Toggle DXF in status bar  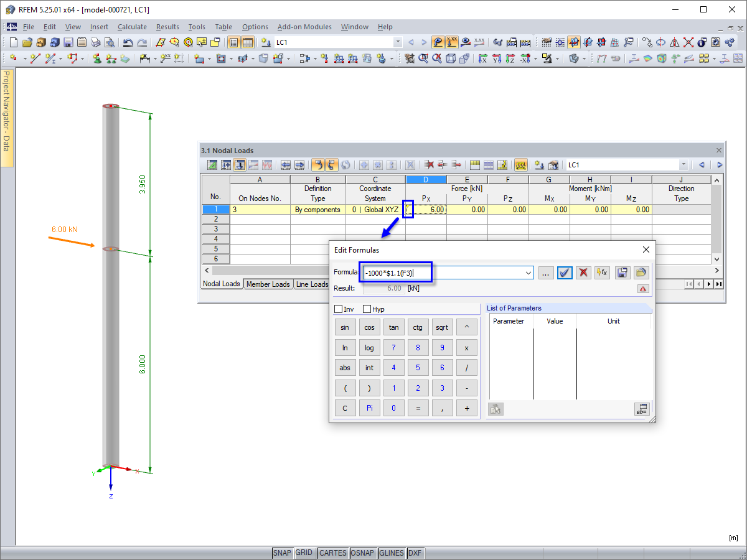tap(415, 553)
